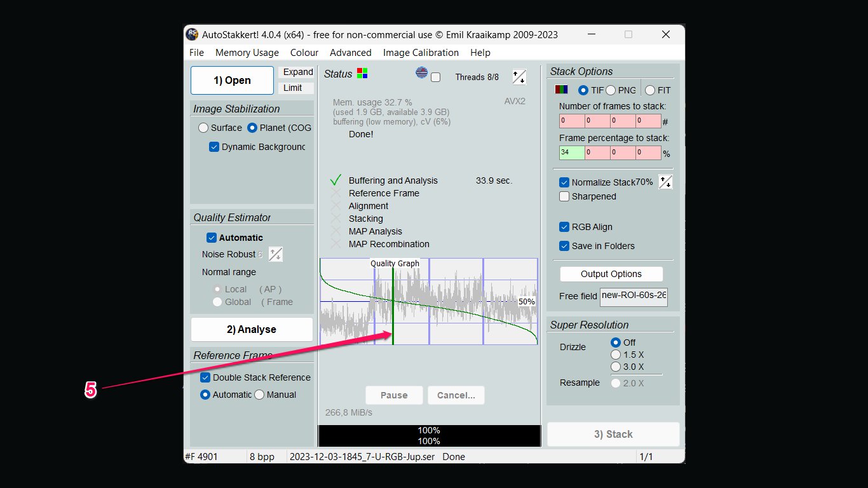Click the Expand button
Screen dimensions: 868x488
point(296,72)
